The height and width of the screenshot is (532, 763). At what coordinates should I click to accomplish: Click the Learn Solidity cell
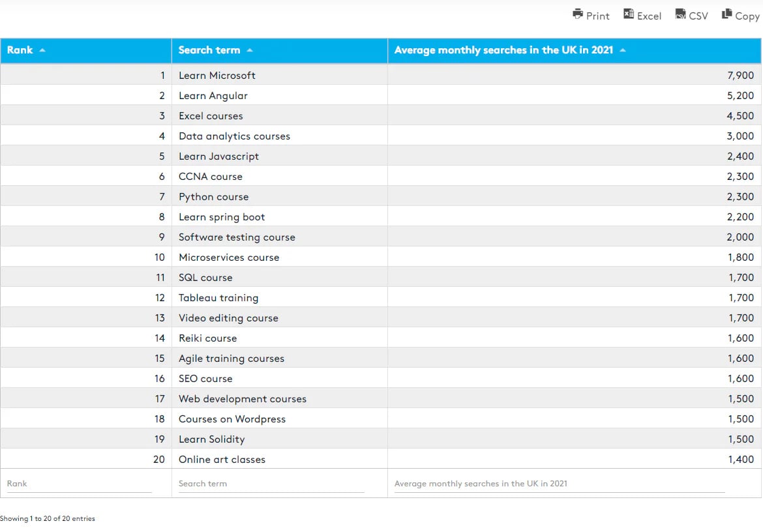point(212,439)
